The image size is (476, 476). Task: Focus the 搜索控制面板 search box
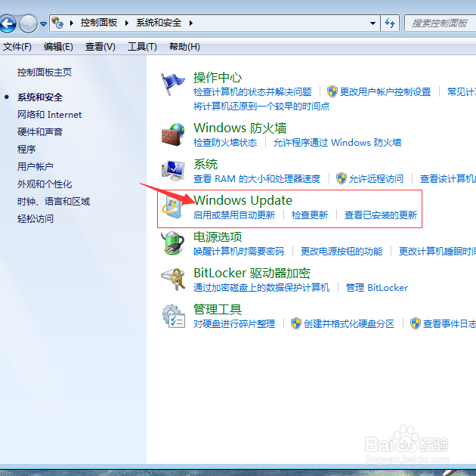(440, 23)
